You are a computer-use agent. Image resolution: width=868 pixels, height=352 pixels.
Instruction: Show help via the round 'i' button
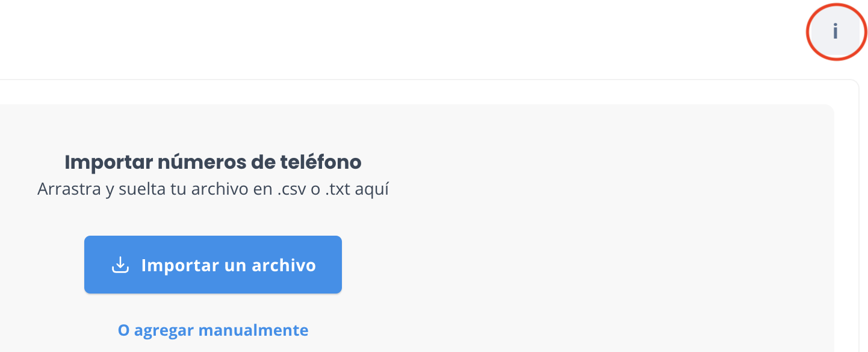835,31
